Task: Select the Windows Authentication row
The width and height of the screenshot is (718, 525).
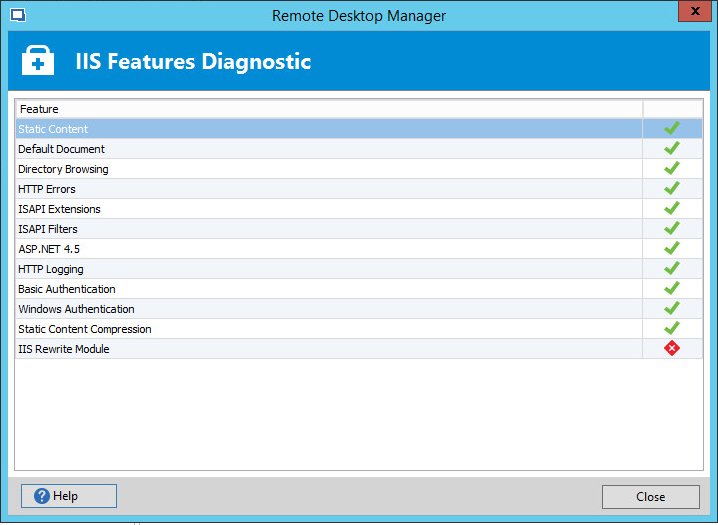Action: coord(359,309)
